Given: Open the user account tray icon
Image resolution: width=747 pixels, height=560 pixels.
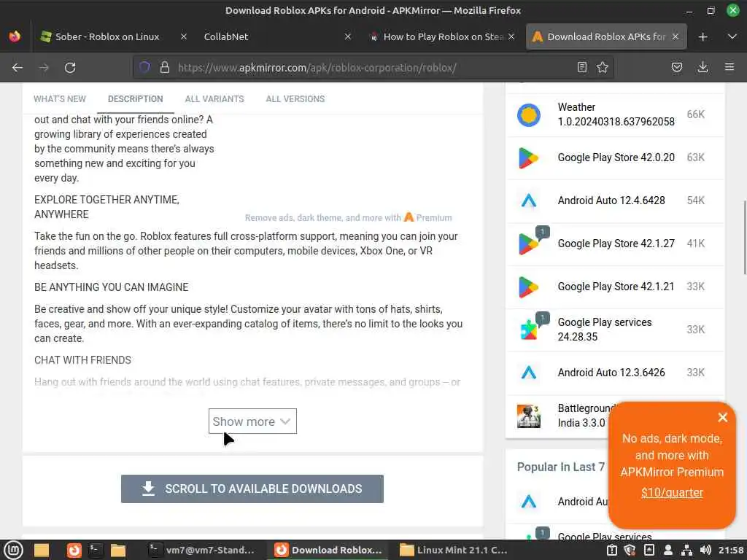Looking at the screenshot, I should tap(668, 550).
